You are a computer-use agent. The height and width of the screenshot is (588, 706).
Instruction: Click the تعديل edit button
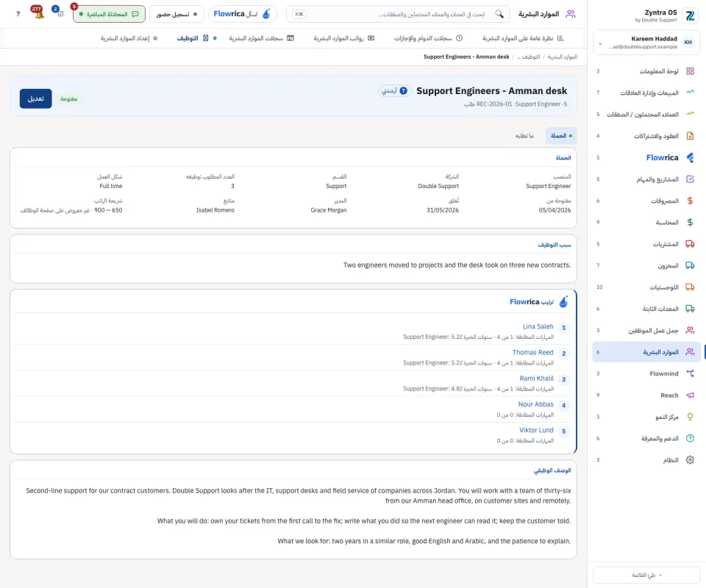coord(35,98)
